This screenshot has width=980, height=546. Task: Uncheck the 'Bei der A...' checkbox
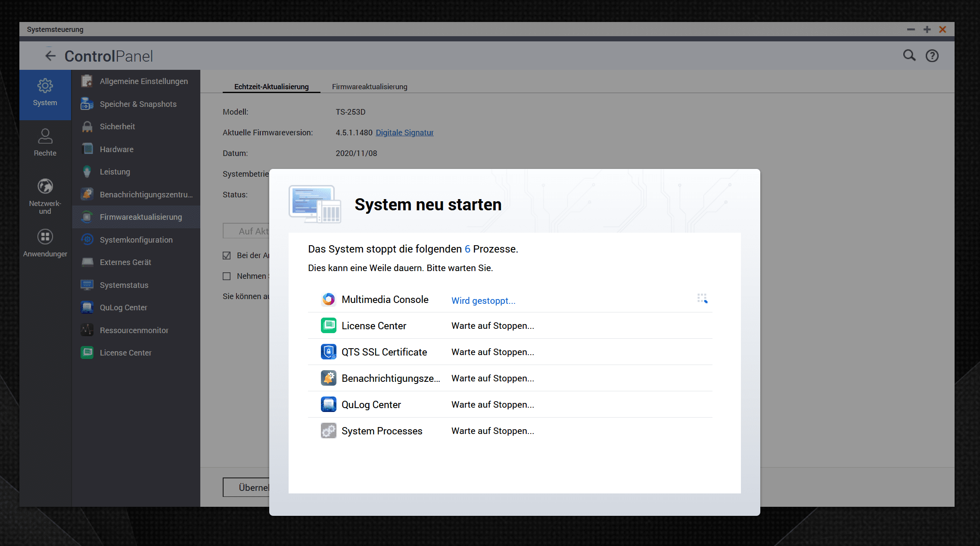point(227,256)
